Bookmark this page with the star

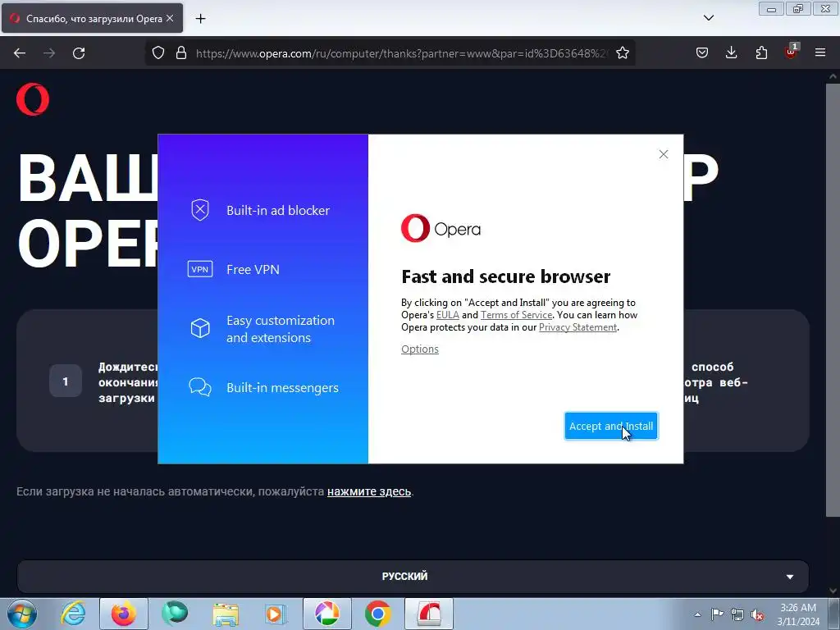[622, 53]
